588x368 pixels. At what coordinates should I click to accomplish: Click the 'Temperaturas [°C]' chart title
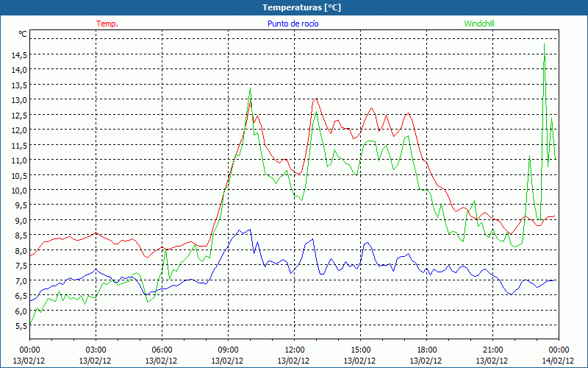coord(301,7)
